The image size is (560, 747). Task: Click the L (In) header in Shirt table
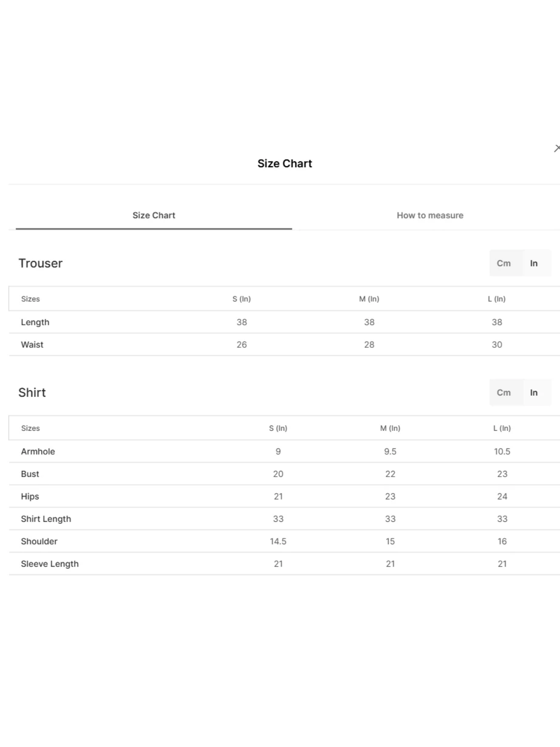pyautogui.click(x=502, y=428)
